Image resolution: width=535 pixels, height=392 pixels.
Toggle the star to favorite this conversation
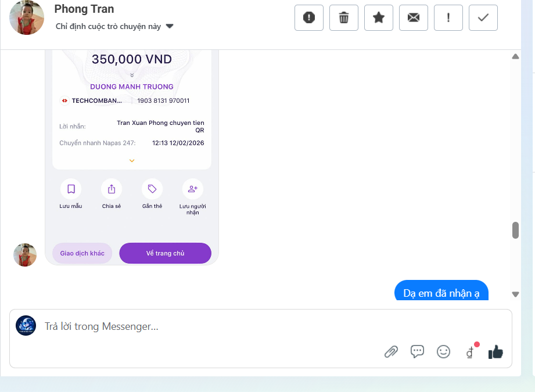click(378, 17)
